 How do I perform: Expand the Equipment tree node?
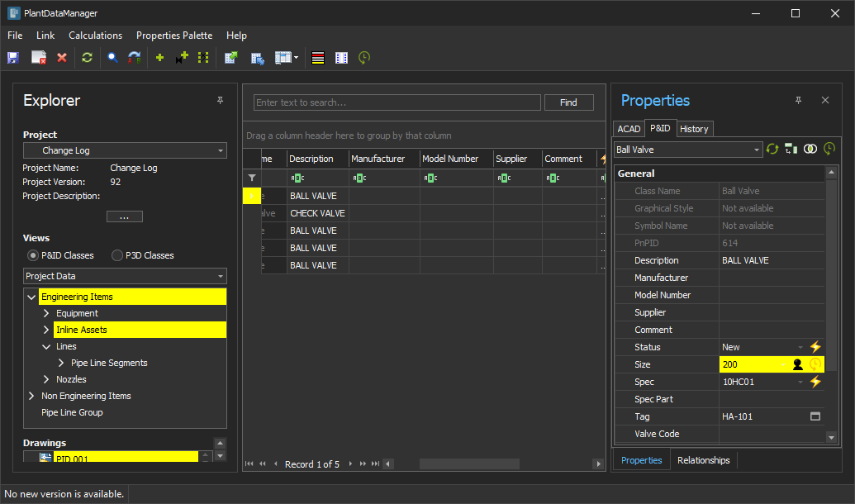pos(47,313)
